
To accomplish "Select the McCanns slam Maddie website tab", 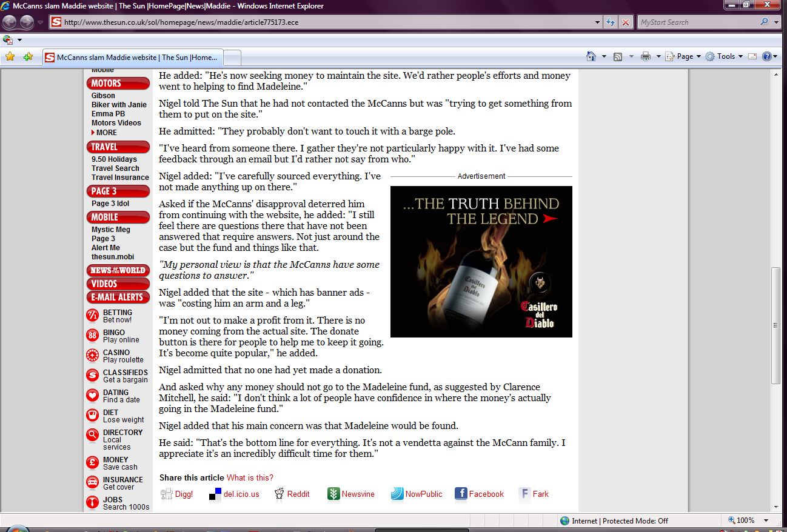I will [133, 58].
